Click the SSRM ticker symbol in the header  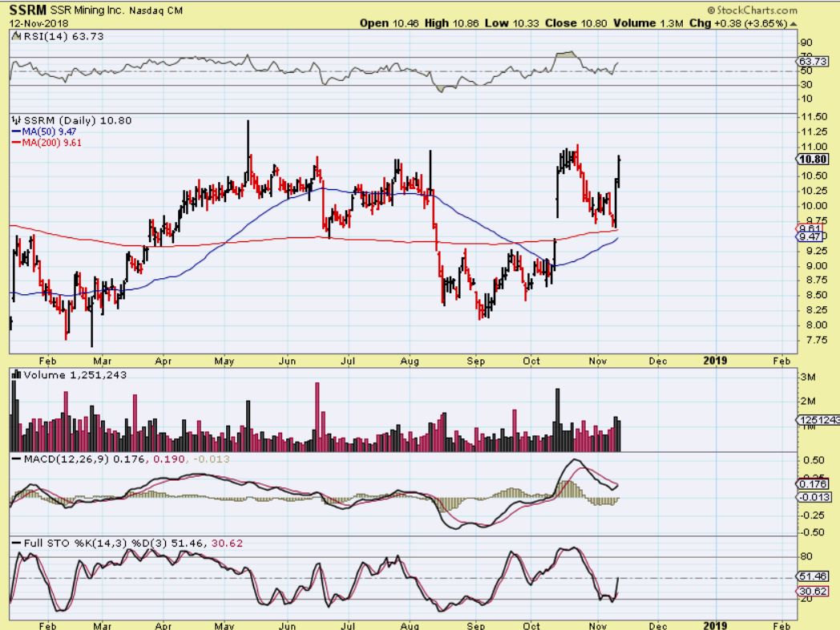(x=28, y=10)
